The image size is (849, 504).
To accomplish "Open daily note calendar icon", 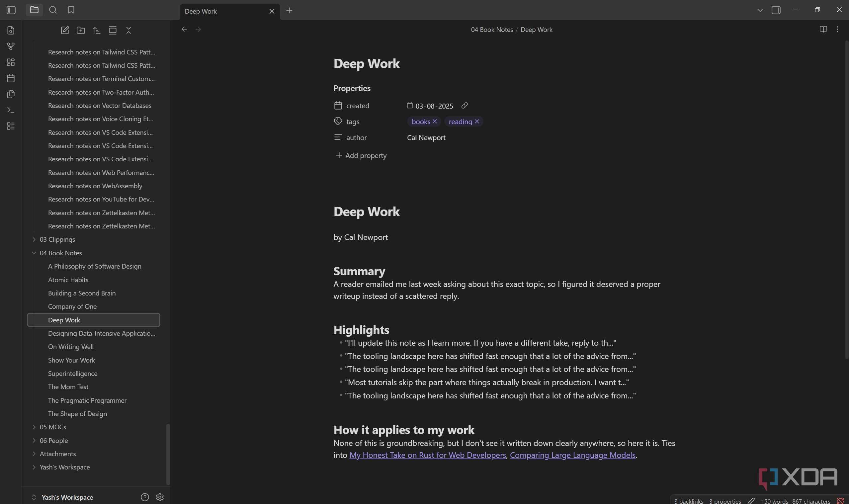I will coord(11,78).
